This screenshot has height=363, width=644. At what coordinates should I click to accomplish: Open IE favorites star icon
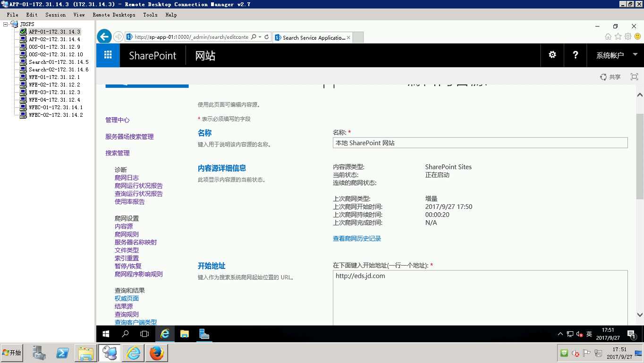[618, 36]
